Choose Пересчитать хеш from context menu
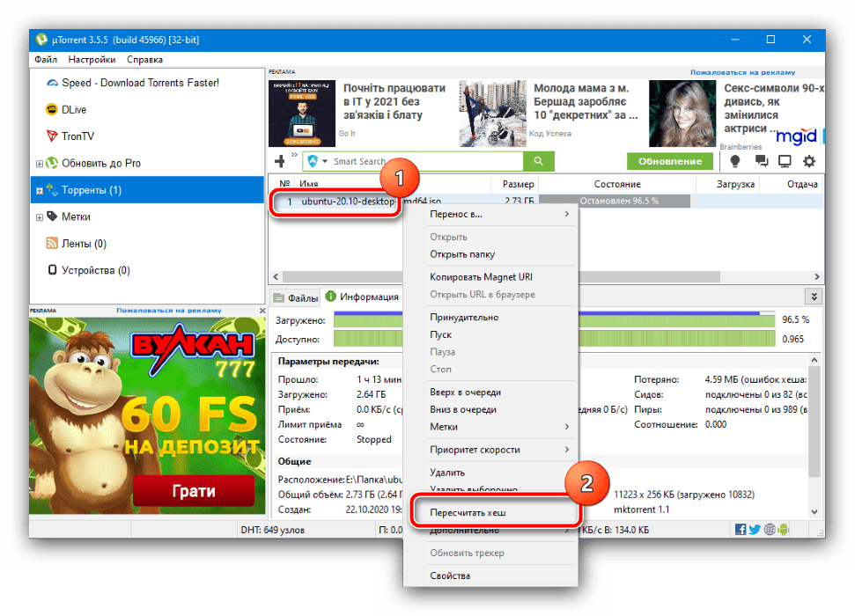The height and width of the screenshot is (616, 855). click(x=490, y=512)
